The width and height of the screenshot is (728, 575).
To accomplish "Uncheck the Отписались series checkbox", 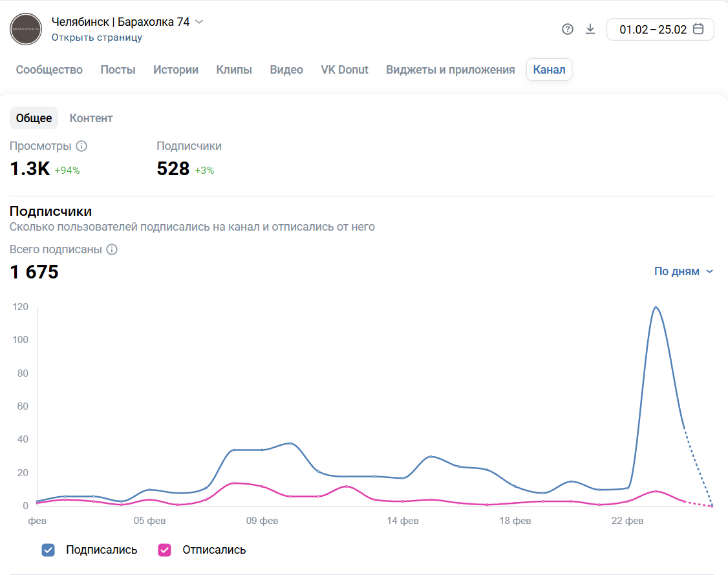I will [x=164, y=550].
